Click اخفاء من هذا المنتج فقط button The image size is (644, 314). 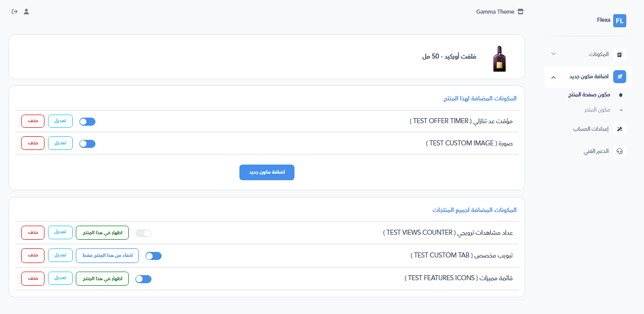click(x=107, y=255)
